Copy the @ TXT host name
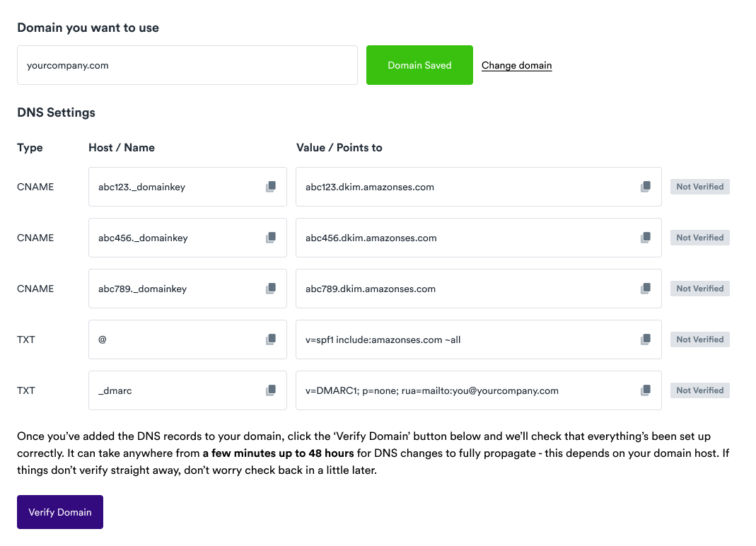 pos(270,339)
